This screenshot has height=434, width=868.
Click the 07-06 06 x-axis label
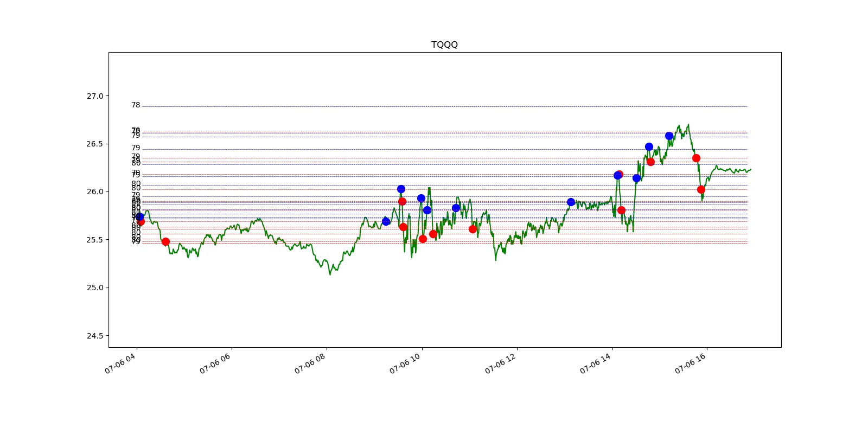click(x=215, y=363)
